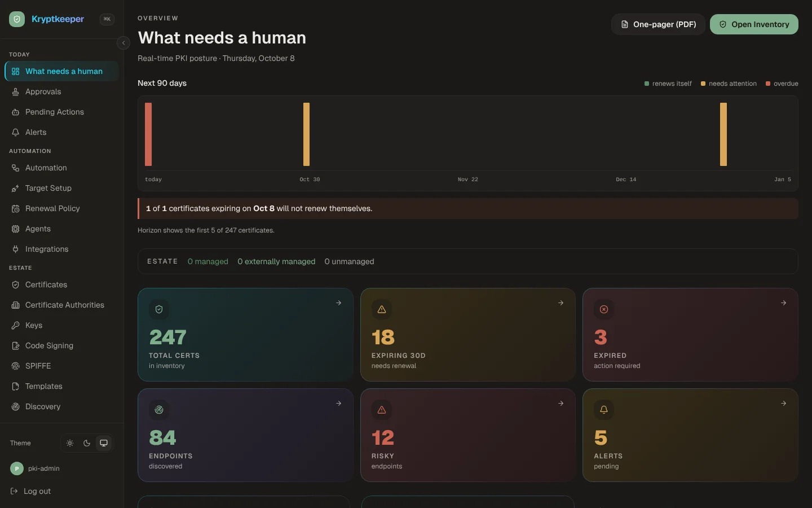Screen dimensions: 812x508
Task: Click the circled X icon on Expired card
Action: 604,309
